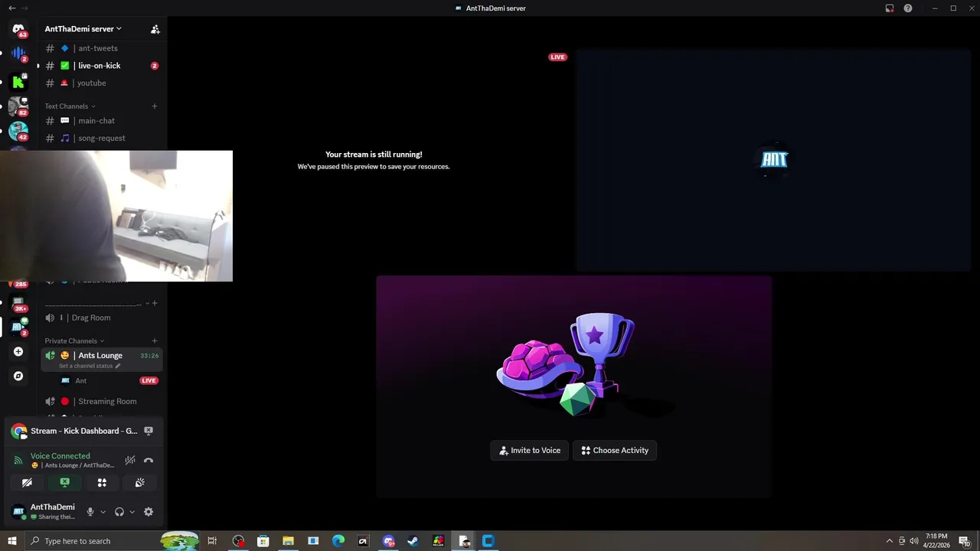
Task: Click invite people icon beside server name
Action: coord(155,29)
